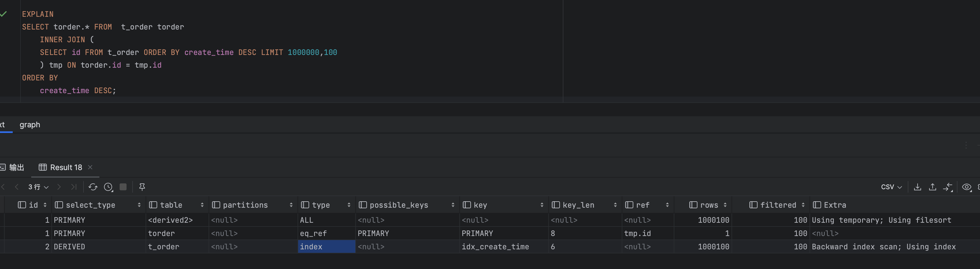The width and height of the screenshot is (980, 269).
Task: Open the CSV format dropdown
Action: pos(891,187)
